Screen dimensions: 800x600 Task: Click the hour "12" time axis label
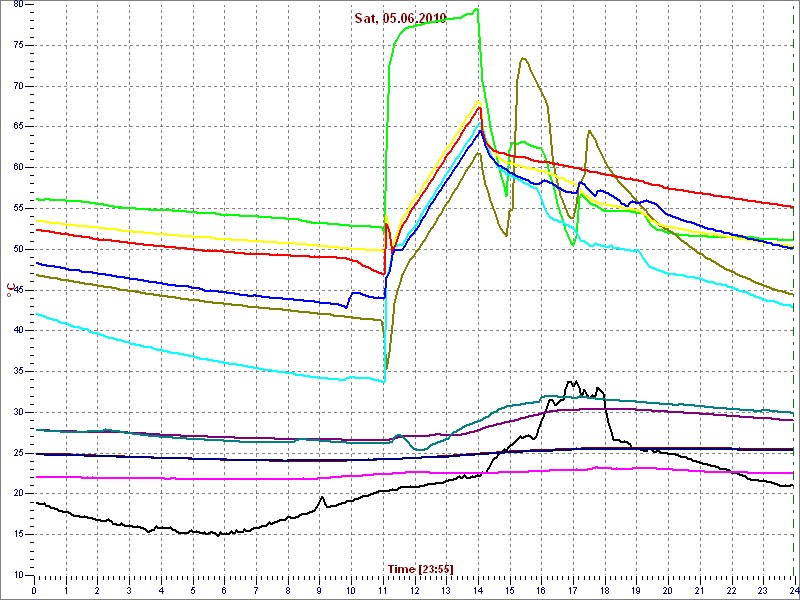414,590
